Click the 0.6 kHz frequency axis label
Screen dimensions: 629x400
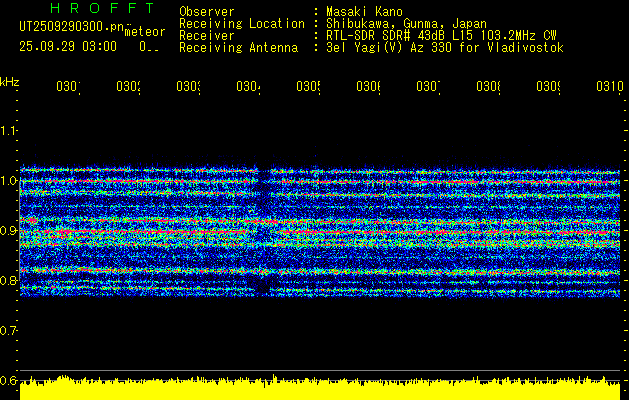click(8, 380)
